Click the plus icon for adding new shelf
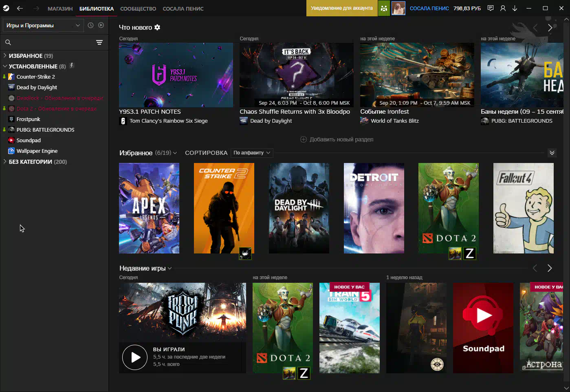The width and height of the screenshot is (570, 392). click(x=304, y=139)
